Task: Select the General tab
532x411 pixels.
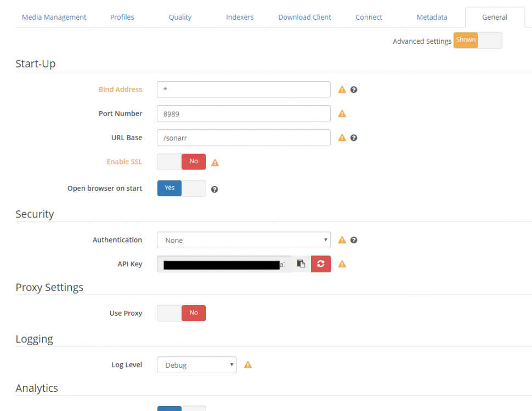Action: click(x=495, y=18)
